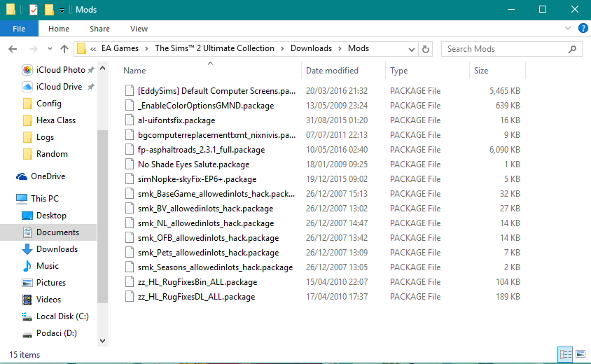The image size is (591, 364).
Task: Select the No Shade Eyes Salute.package file
Action: 193,164
